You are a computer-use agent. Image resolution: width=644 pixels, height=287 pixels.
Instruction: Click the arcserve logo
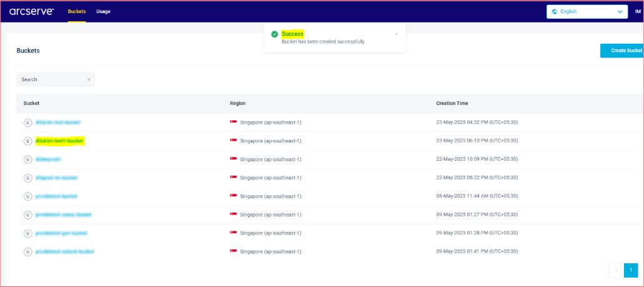31,11
